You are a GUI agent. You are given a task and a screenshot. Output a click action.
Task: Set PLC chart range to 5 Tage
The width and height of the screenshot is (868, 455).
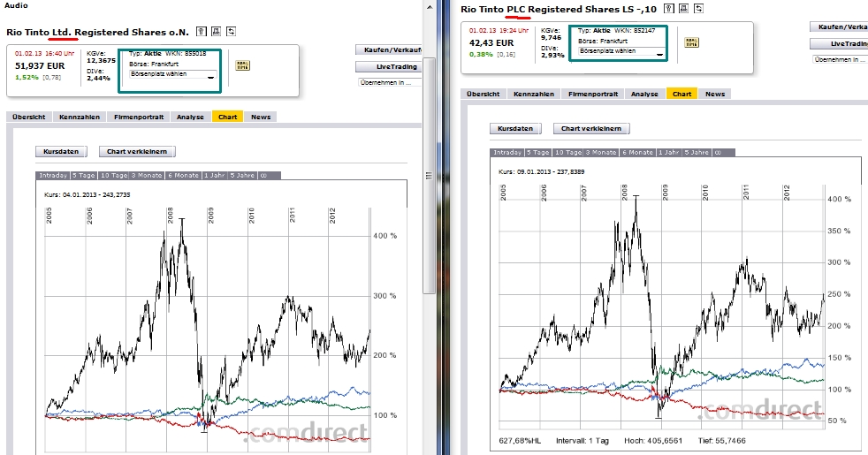click(x=538, y=152)
